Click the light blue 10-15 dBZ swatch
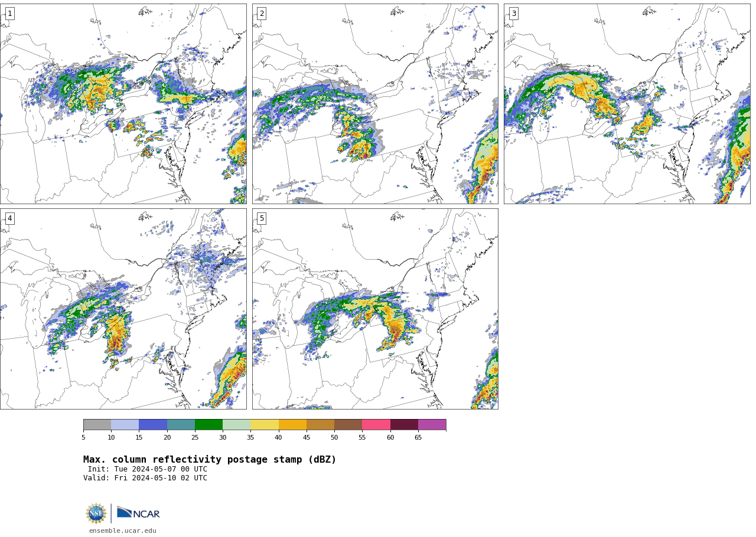Viewport: 756px width, 537px height. click(x=125, y=425)
